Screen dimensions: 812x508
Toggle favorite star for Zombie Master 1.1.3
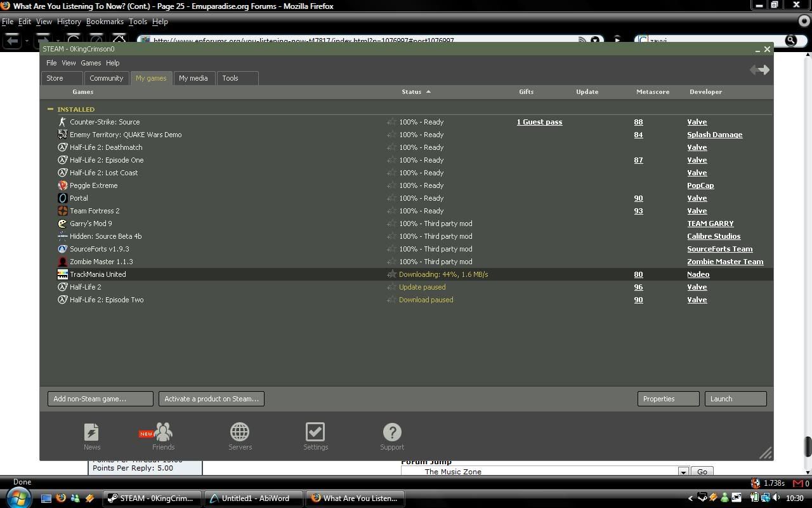(391, 262)
